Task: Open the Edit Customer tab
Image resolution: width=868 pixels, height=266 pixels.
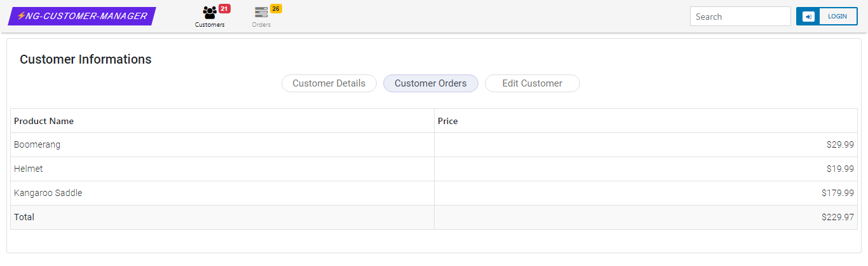Action: pyautogui.click(x=532, y=83)
